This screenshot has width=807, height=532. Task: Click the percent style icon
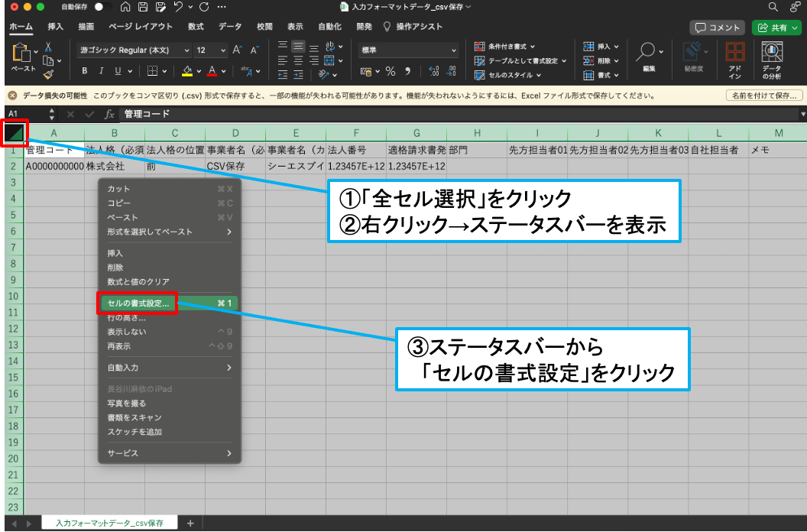(391, 72)
